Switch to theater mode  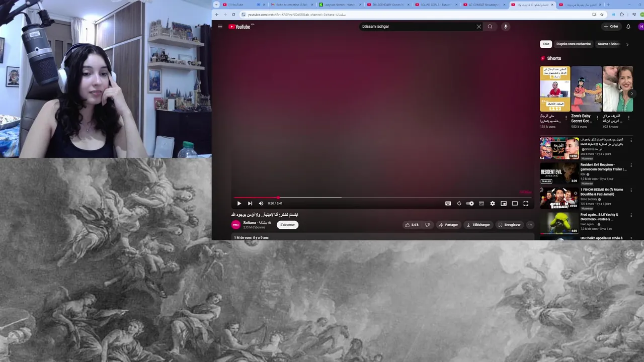coord(515,204)
